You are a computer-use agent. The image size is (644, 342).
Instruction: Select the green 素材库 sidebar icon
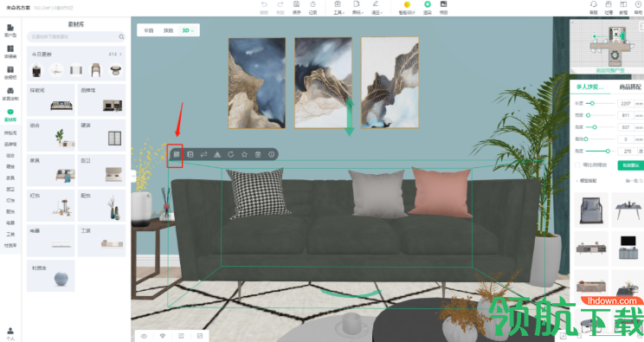10,115
